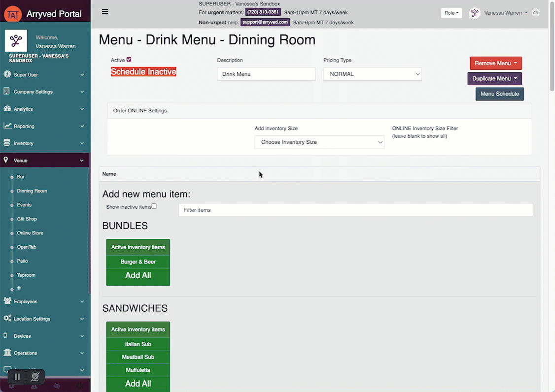Open the Vanessa Warren account dropdown
This screenshot has height=392, width=555.
pyautogui.click(x=506, y=13)
